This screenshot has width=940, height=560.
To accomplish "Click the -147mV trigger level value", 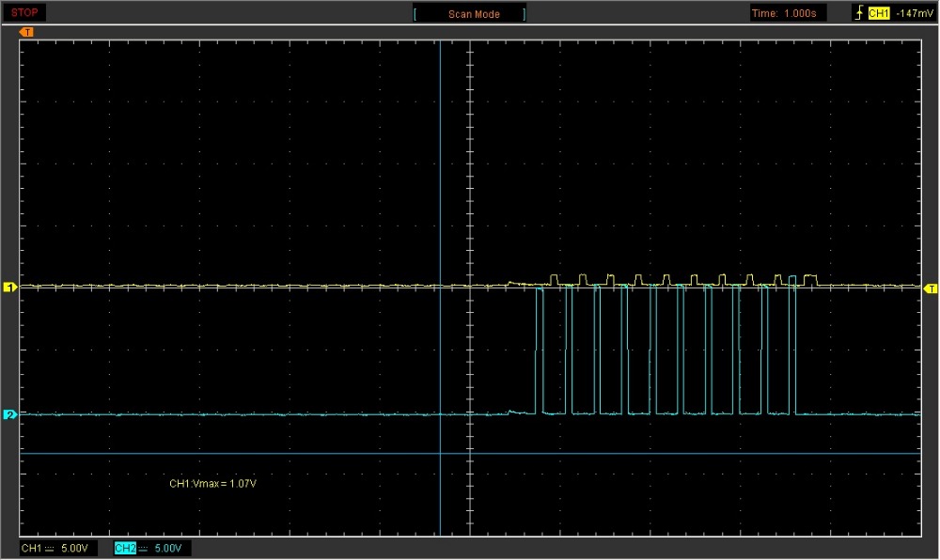I will click(x=915, y=14).
